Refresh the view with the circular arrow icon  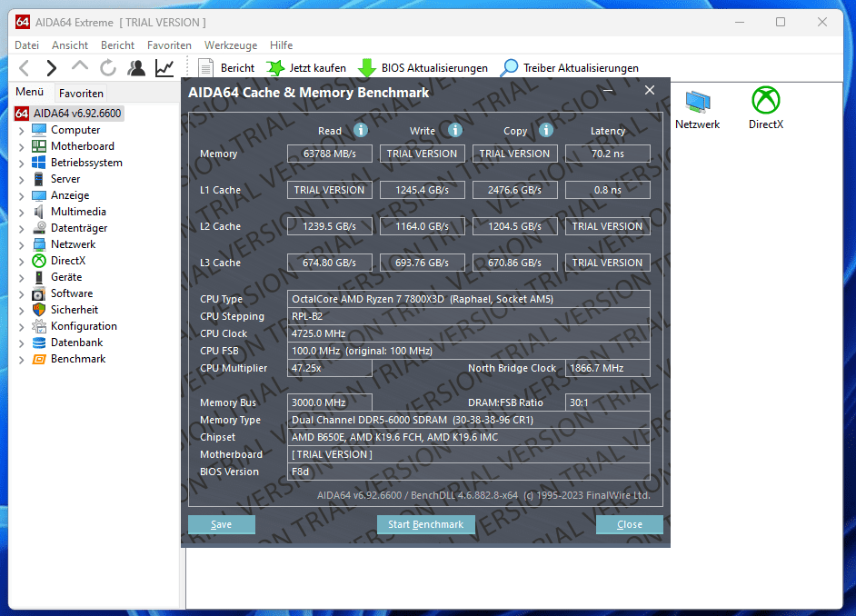[x=108, y=68]
